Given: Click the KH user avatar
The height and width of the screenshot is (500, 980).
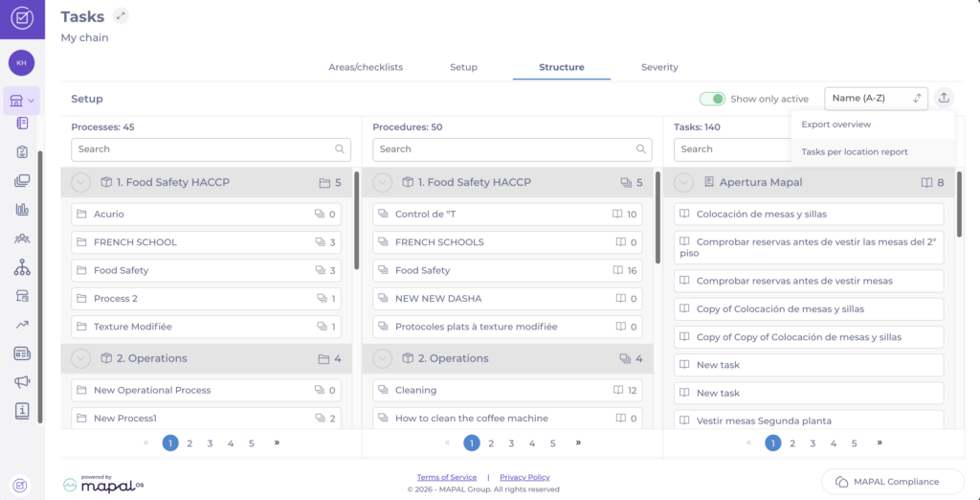Looking at the screenshot, I should [x=21, y=62].
